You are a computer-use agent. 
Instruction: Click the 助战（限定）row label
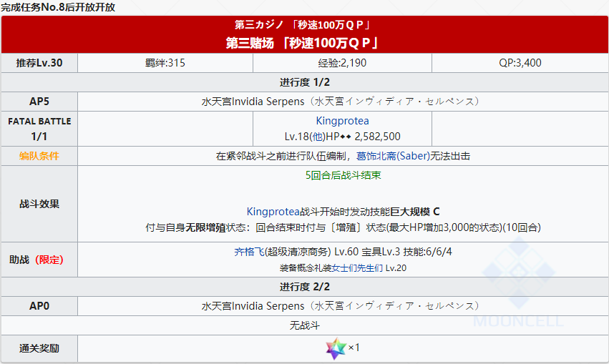tap(36, 260)
